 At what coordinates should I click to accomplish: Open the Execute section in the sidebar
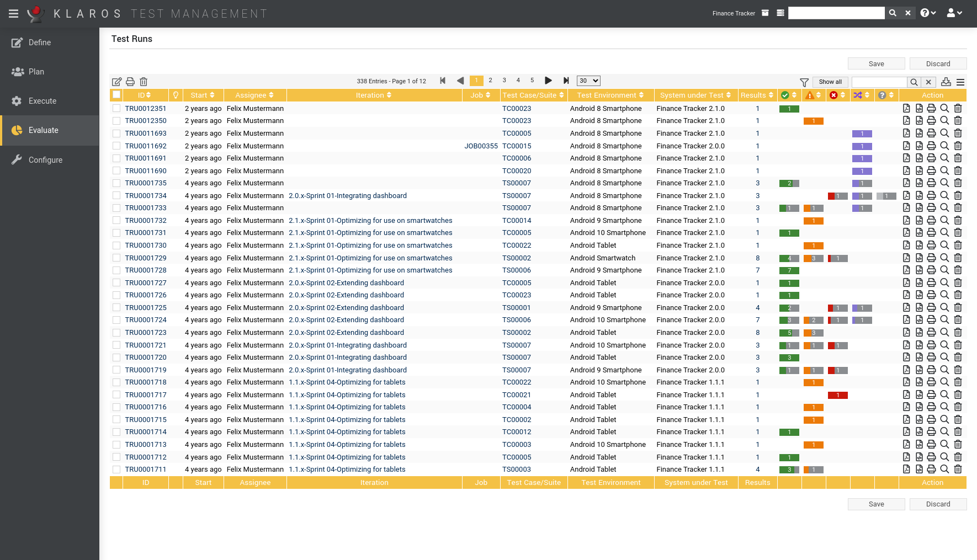tap(43, 101)
